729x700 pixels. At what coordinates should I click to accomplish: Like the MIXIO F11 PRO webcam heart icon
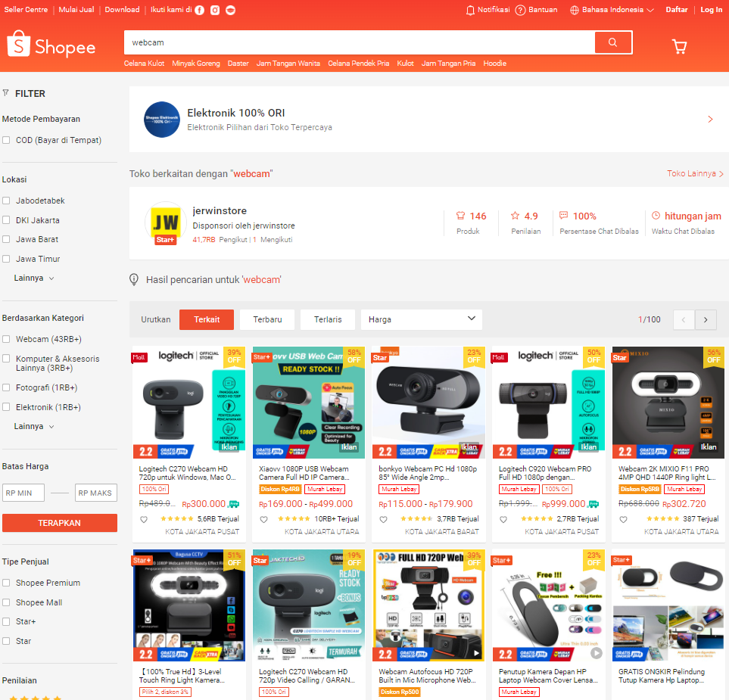coord(624,520)
